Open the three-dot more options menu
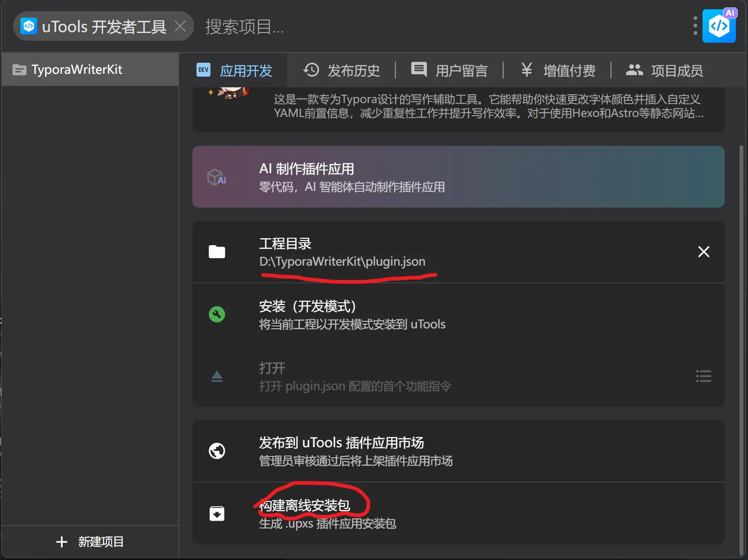The height and width of the screenshot is (560, 748). point(695,26)
